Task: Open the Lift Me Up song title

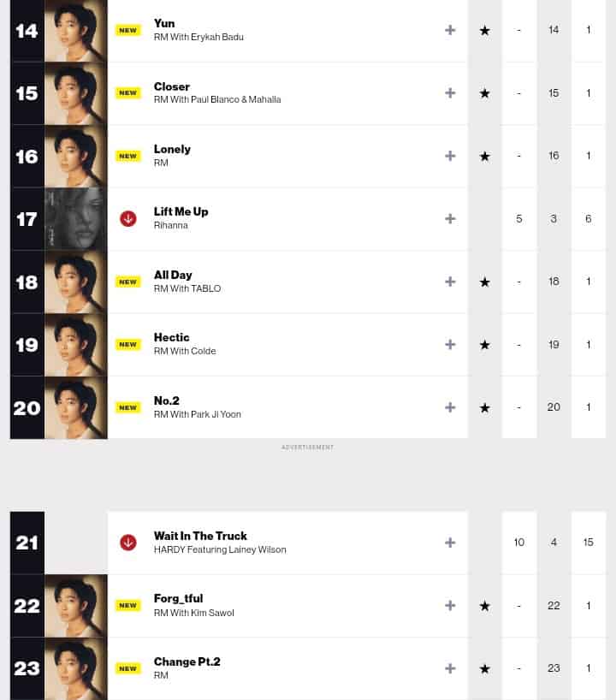Action: pos(181,211)
